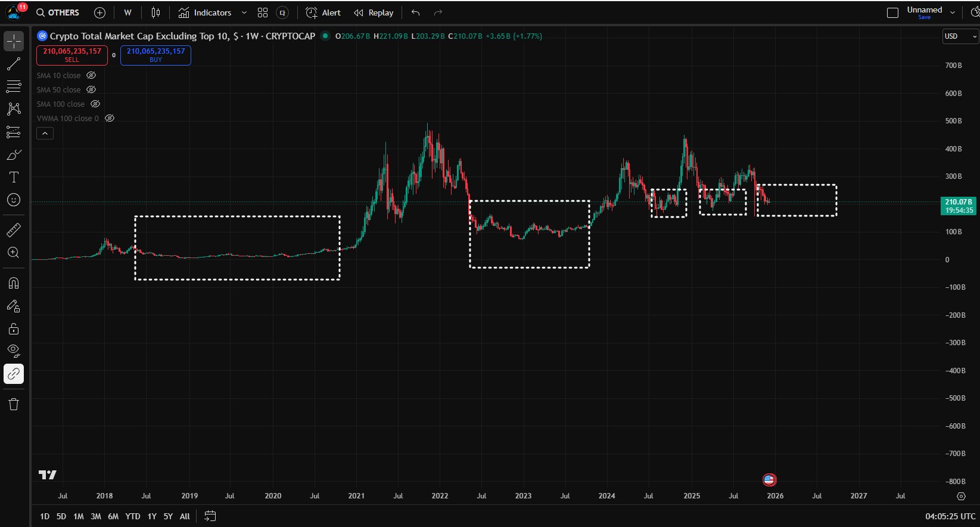Open chart axis settings gear icon
The width and height of the screenshot is (980, 527).
tap(960, 496)
